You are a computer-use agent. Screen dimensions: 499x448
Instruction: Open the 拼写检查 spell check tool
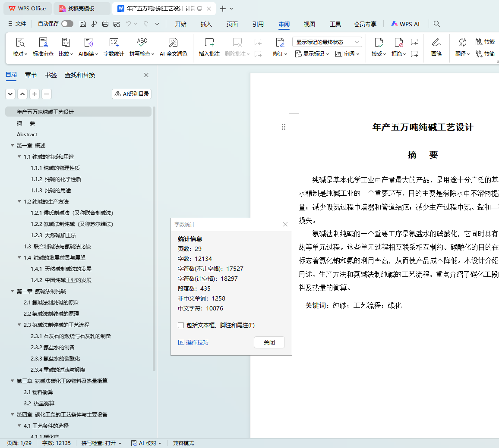point(142,43)
